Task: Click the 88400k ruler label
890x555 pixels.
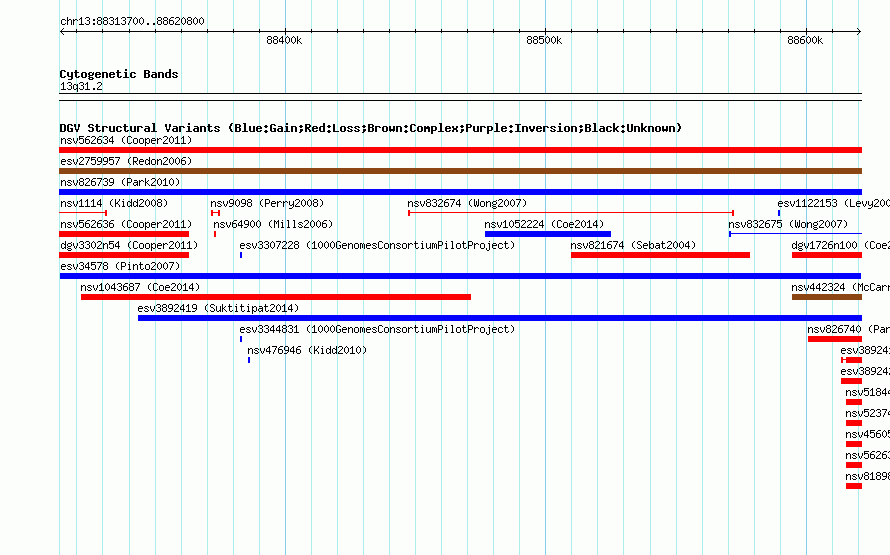Action: 284,40
